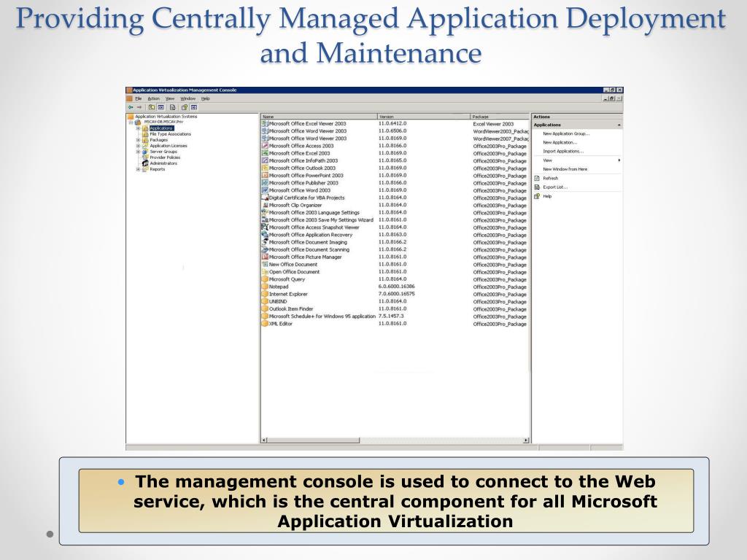The height and width of the screenshot is (560, 747).
Task: Click Import Applications… in Actions pane
Action: click(563, 152)
